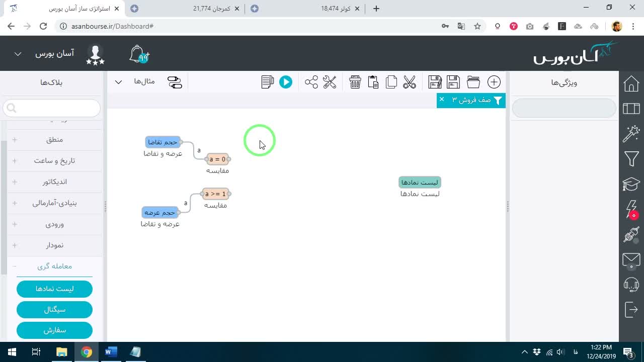Click the wrench and screwdriver tools icon

[x=330, y=82]
